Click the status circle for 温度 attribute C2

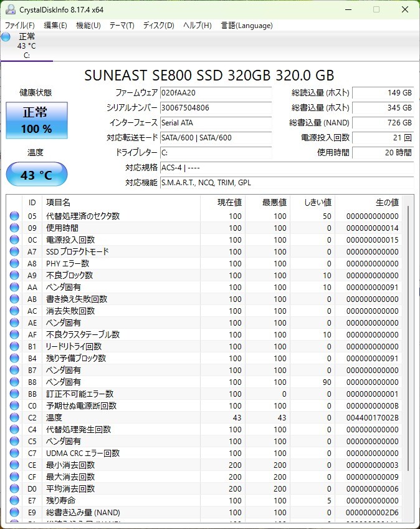pos(14,417)
